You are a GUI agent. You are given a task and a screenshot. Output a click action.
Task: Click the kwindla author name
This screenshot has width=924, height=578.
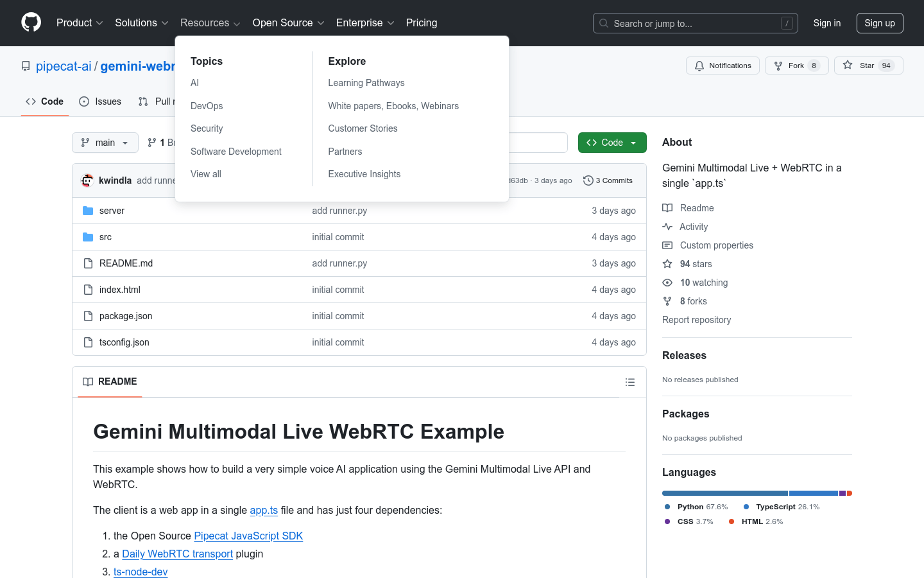116,180
